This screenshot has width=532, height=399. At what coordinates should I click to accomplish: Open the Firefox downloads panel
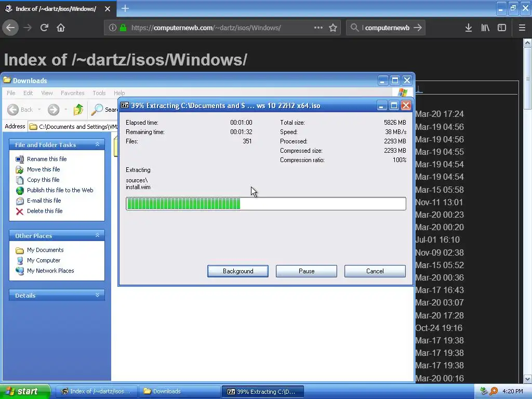[468, 28]
